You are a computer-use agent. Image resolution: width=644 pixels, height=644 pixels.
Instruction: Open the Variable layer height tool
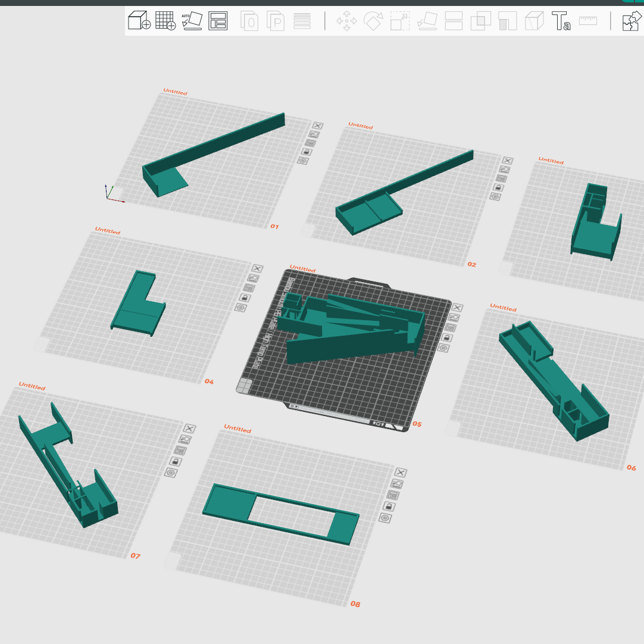click(x=302, y=21)
